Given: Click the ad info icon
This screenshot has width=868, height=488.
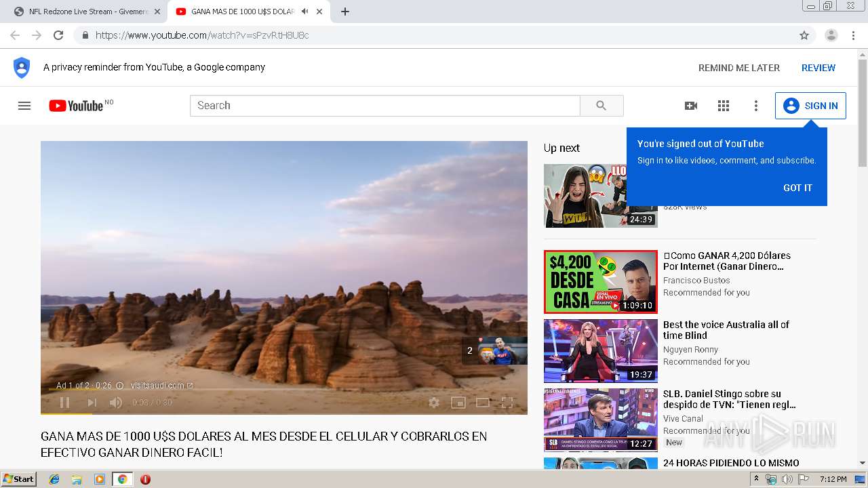Looking at the screenshot, I should point(120,386).
